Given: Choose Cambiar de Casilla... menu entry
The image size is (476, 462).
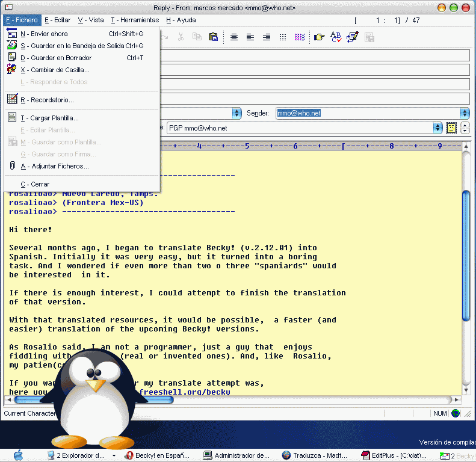Looking at the screenshot, I should tap(82, 70).
